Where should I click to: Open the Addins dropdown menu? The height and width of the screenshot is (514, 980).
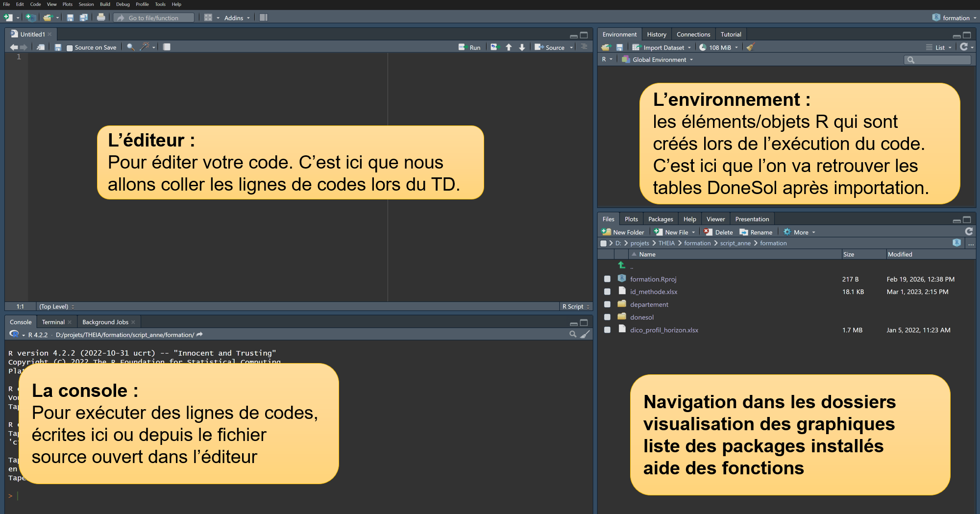[x=237, y=18]
